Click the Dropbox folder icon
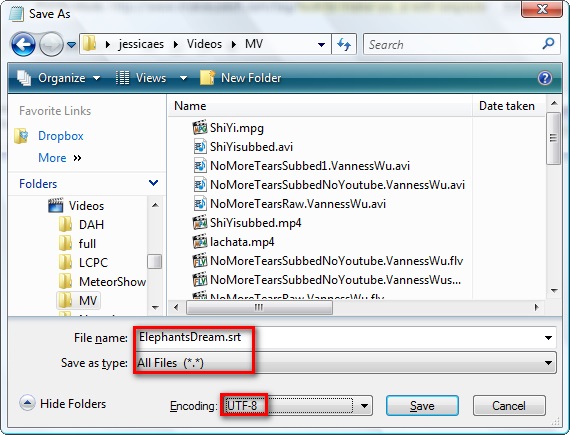This screenshot has width=570, height=435. [21, 136]
